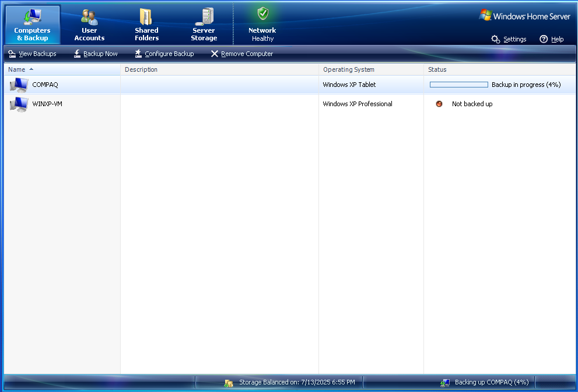Screen dimensions: 578x392
Task: Click the User Accounts people icon
Action: pyautogui.click(x=89, y=16)
